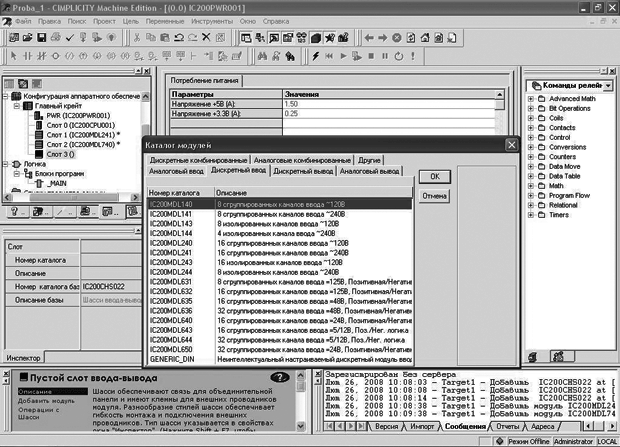The image size is (620, 447).
Task: Click the +5В value 1.50 cell
Action: (388, 104)
